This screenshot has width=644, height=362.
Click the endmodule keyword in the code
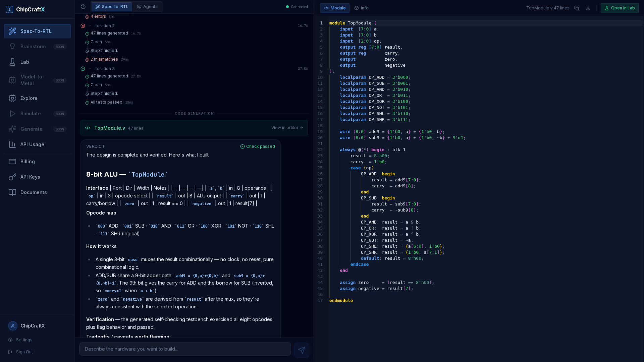click(341, 301)
